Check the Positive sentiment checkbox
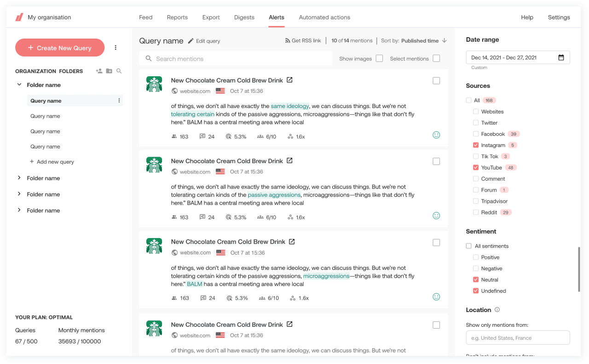589x364 pixels. click(476, 257)
